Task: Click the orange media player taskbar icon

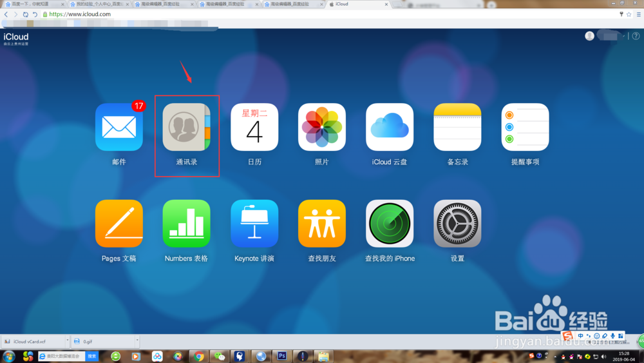Action: coord(136,357)
